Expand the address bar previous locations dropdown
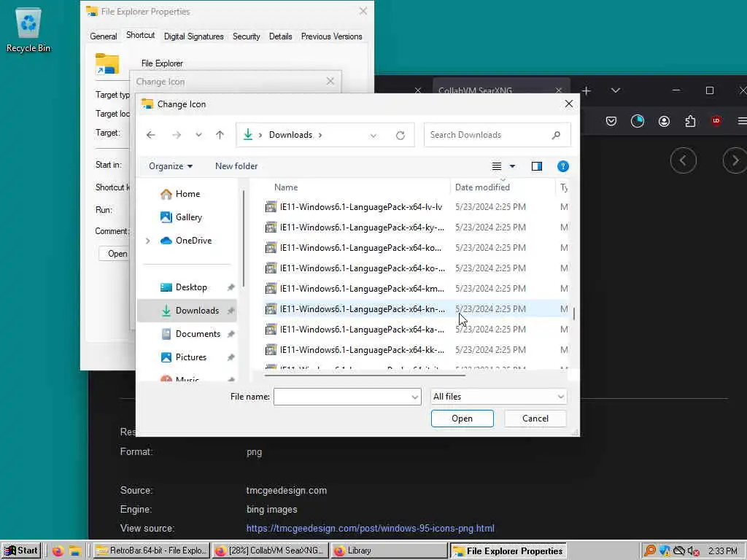The image size is (747, 560). [373, 135]
